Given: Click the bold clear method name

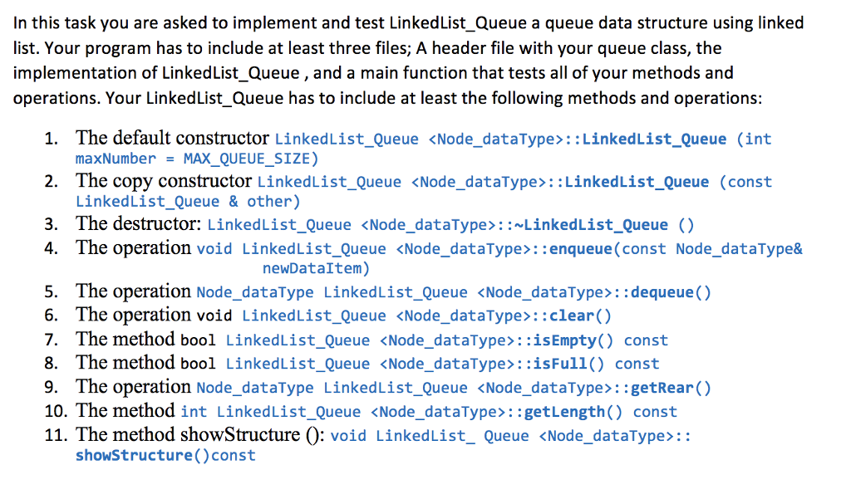Looking at the screenshot, I should pyautogui.click(x=572, y=316).
